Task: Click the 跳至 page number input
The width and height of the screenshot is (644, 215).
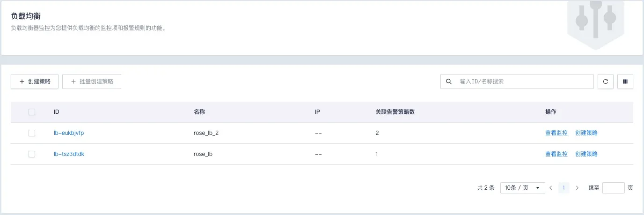Action: click(x=613, y=188)
